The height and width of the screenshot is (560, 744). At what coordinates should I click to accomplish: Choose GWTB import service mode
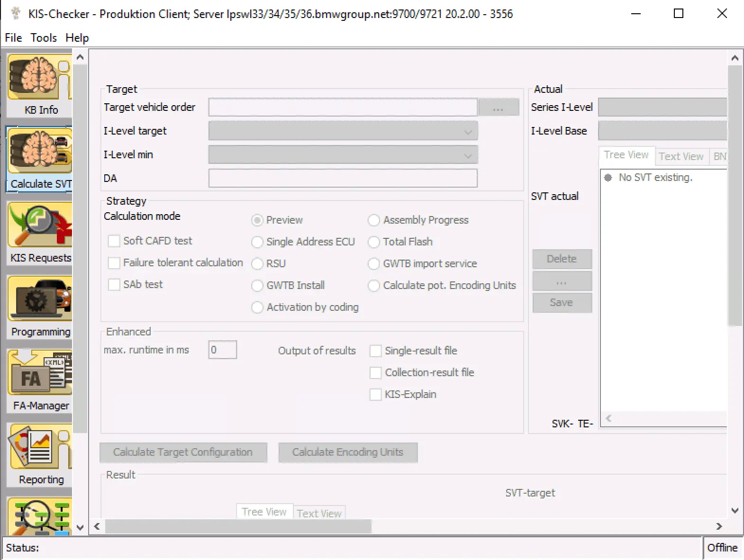pos(374,264)
